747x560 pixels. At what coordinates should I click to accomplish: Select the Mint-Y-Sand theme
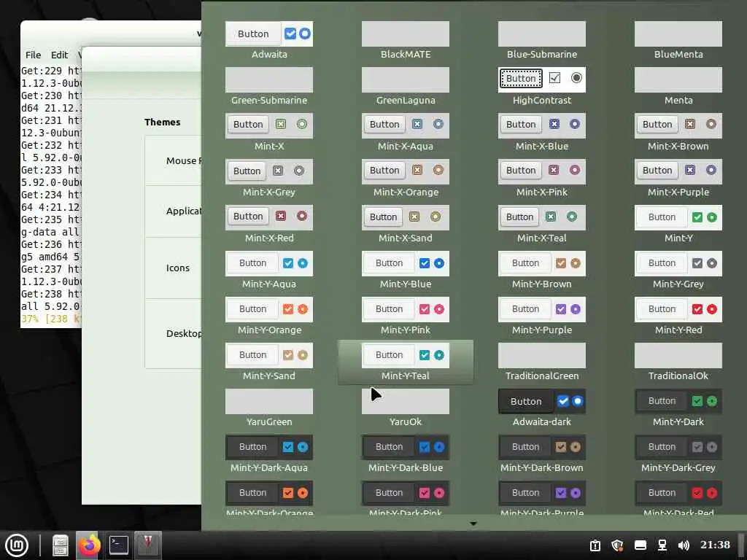(x=269, y=362)
